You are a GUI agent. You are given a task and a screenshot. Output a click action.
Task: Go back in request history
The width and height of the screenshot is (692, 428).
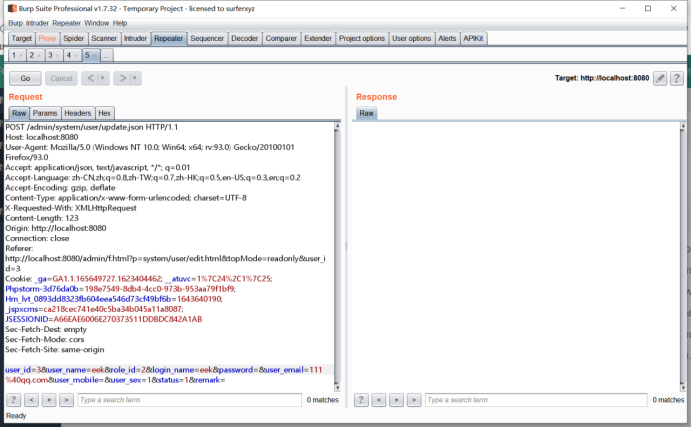[90, 78]
